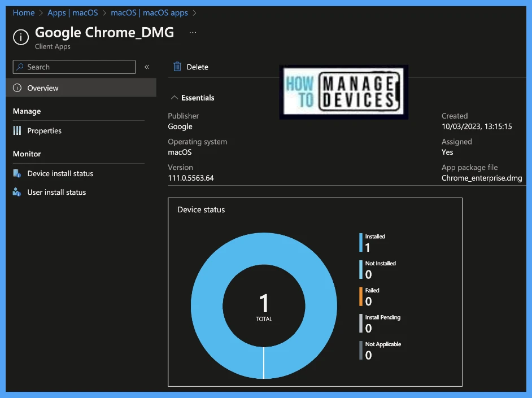532x398 pixels.
Task: Click the Publisher value Google
Action: pos(180,126)
